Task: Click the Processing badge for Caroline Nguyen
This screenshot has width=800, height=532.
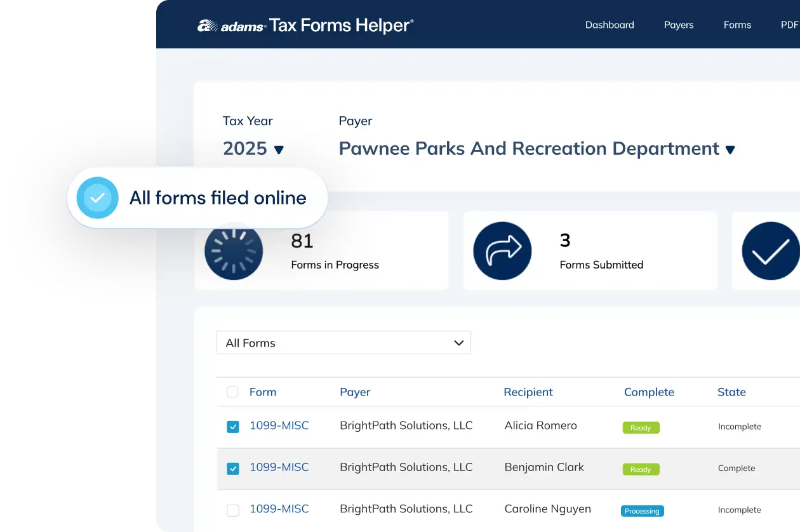Action: point(642,510)
